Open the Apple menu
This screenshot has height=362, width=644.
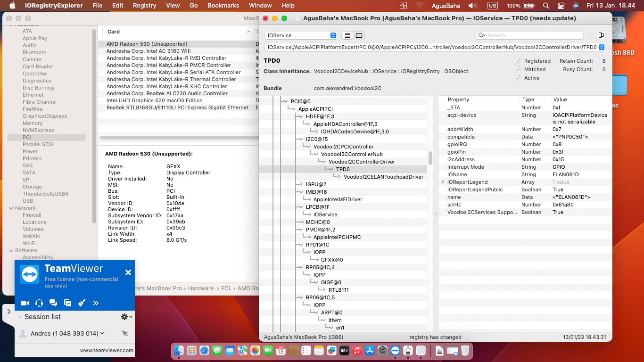pyautogui.click(x=13, y=6)
